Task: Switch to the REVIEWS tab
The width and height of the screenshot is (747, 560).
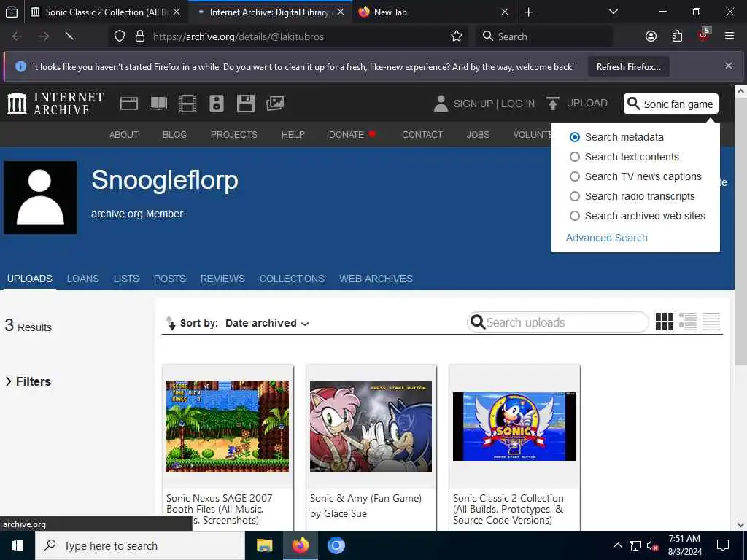Action: point(222,279)
